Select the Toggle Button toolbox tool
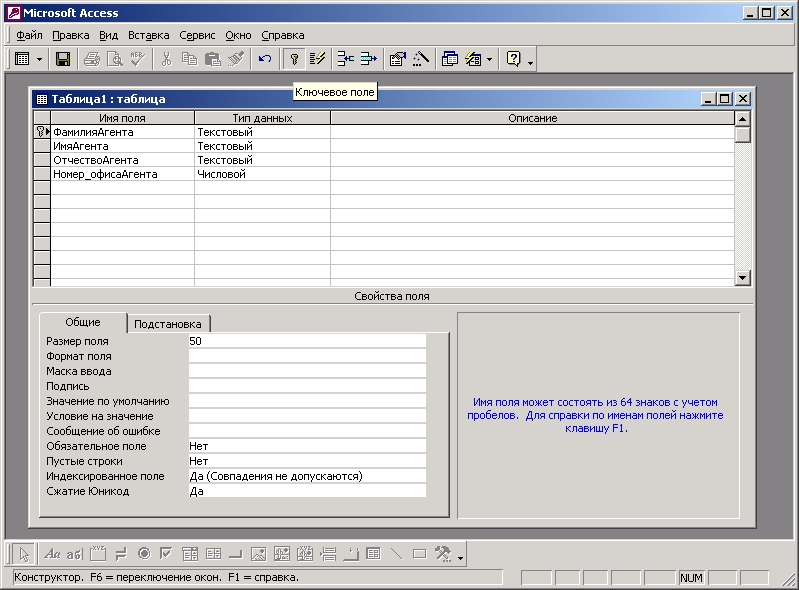 tap(121, 554)
